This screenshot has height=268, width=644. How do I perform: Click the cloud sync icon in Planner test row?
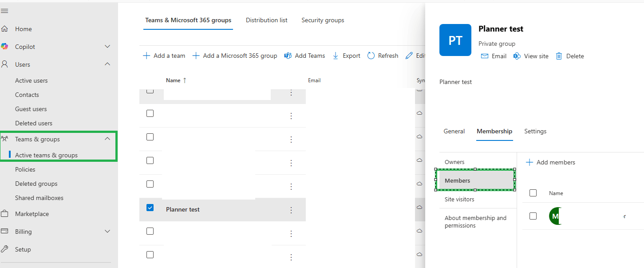pyautogui.click(x=419, y=207)
